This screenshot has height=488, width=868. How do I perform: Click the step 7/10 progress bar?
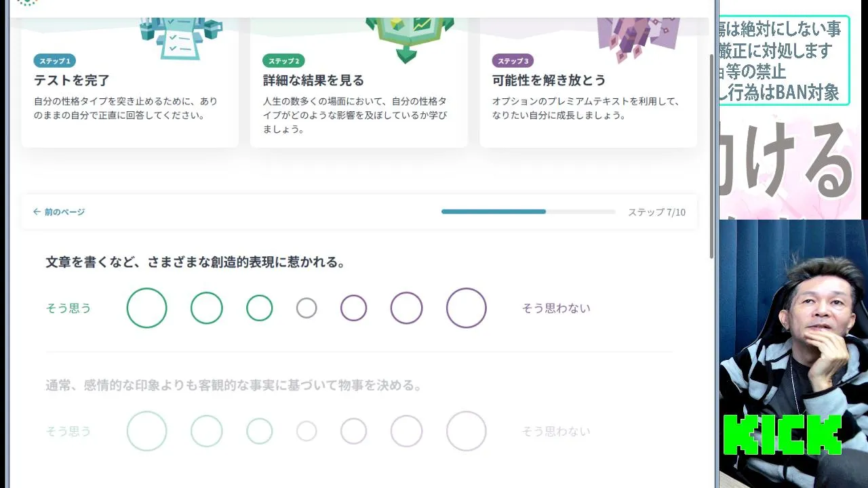click(x=528, y=211)
